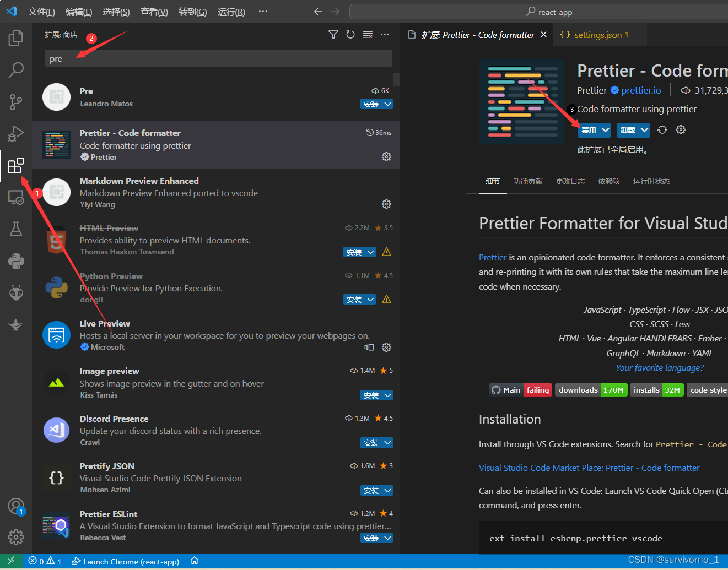Open the 查看(V) menu
728x570 pixels.
(154, 12)
